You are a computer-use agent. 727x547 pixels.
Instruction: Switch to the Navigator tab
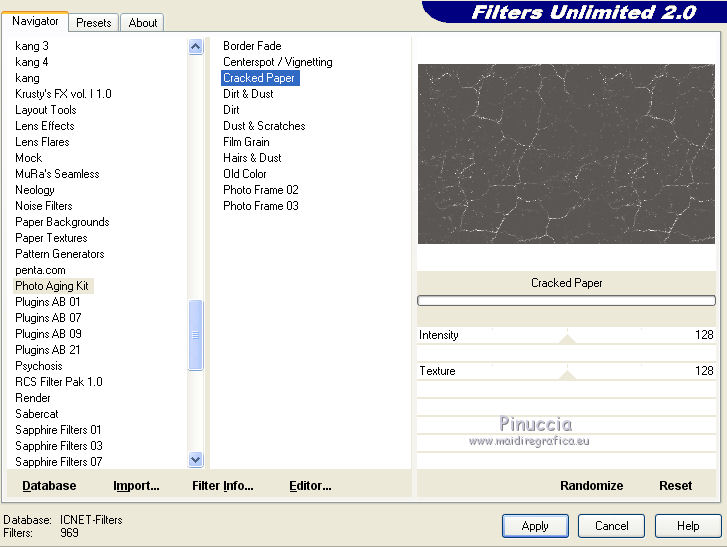click(35, 21)
